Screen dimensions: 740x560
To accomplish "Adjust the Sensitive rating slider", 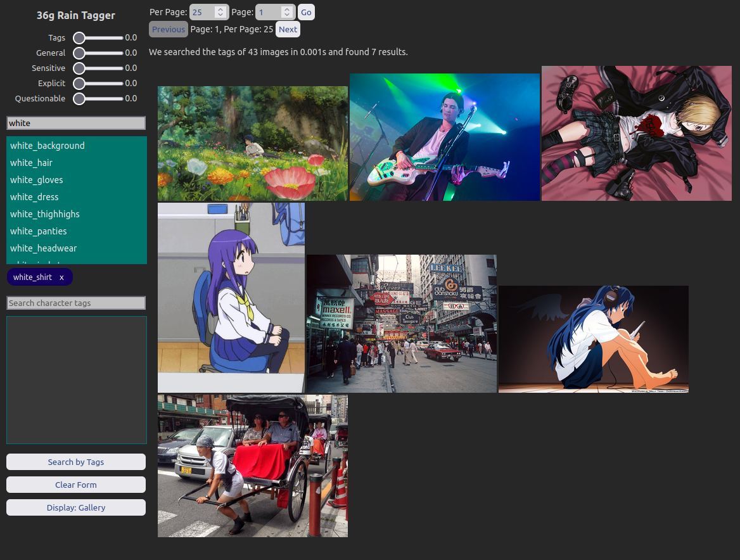I will pyautogui.click(x=98, y=68).
